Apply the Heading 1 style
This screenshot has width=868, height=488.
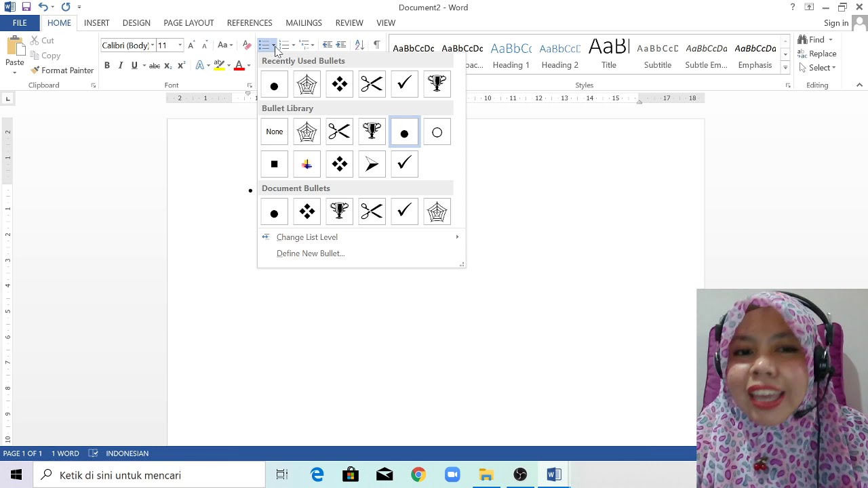pyautogui.click(x=511, y=54)
